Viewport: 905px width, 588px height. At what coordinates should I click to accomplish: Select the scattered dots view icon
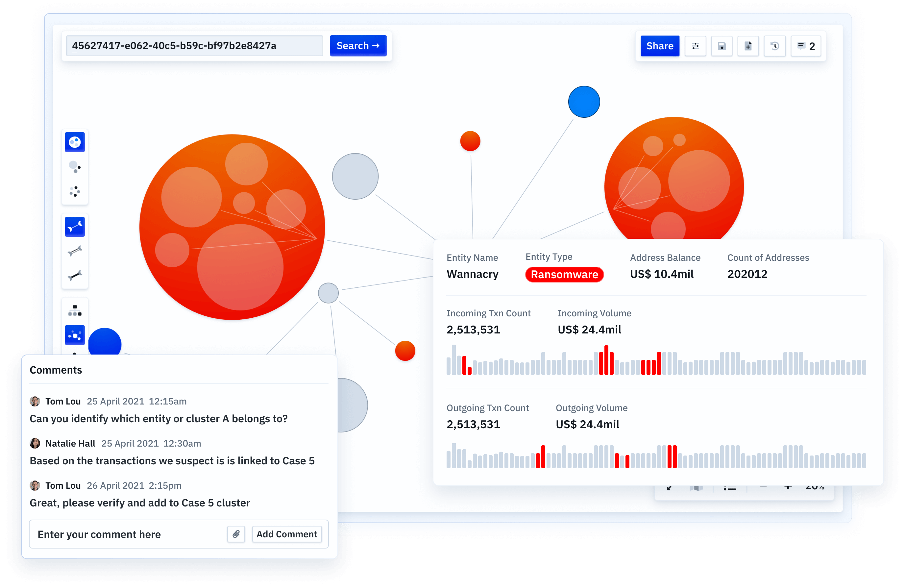click(75, 191)
